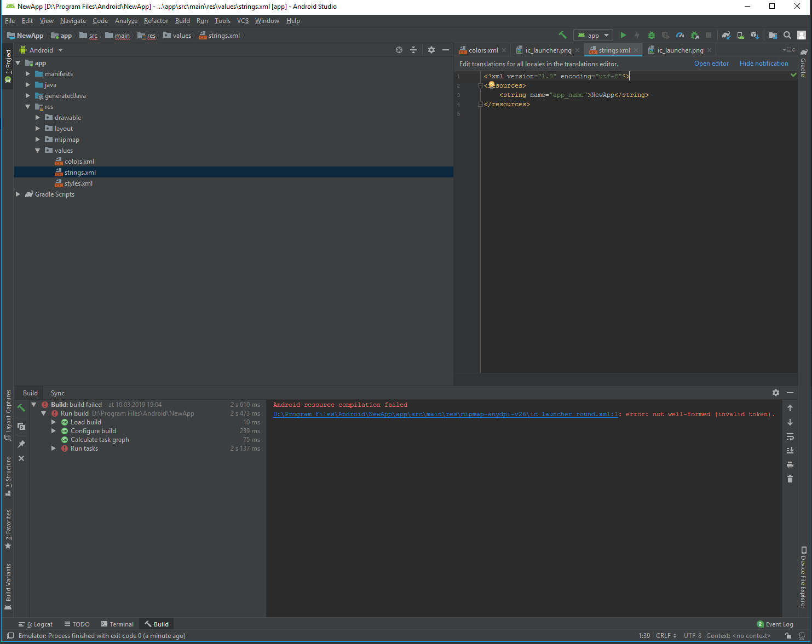Screen dimensions: 812x644
Task: Switch to the colors.xml editor tab
Action: click(483, 50)
